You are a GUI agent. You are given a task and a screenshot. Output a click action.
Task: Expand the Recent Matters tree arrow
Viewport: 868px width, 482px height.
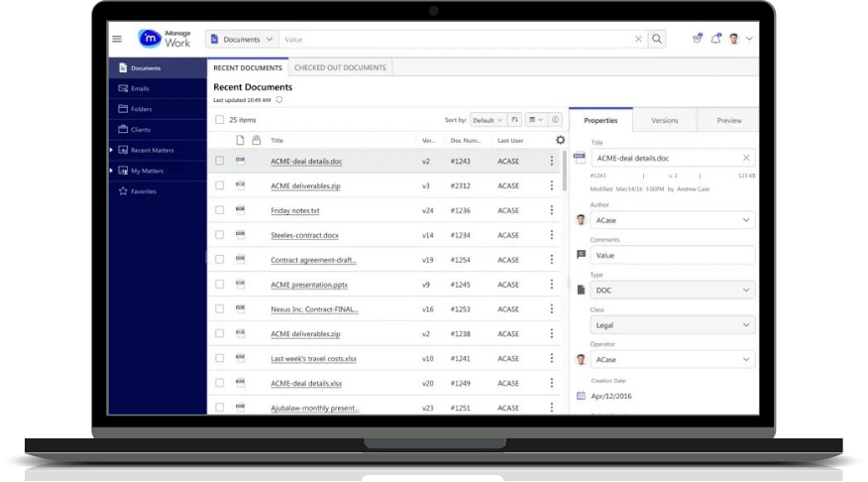point(111,150)
